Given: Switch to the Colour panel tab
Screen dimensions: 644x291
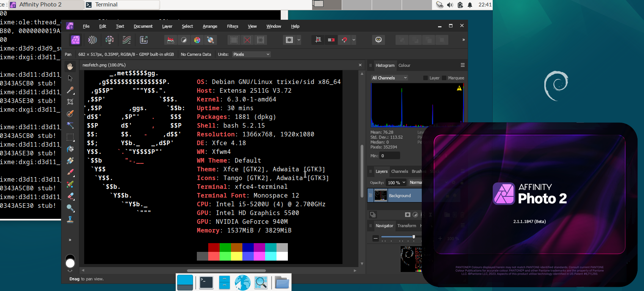Looking at the screenshot, I should point(404,65).
